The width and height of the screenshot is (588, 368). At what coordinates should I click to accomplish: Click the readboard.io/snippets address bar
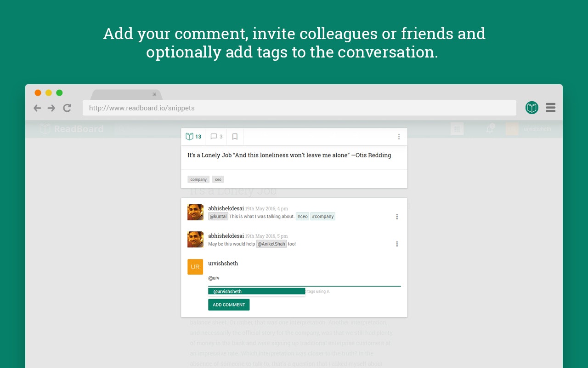[x=299, y=108]
